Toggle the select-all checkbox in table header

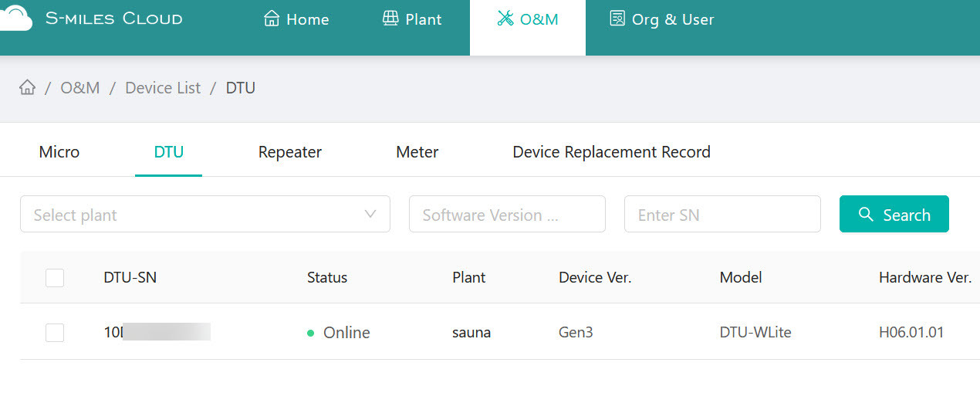tap(55, 277)
